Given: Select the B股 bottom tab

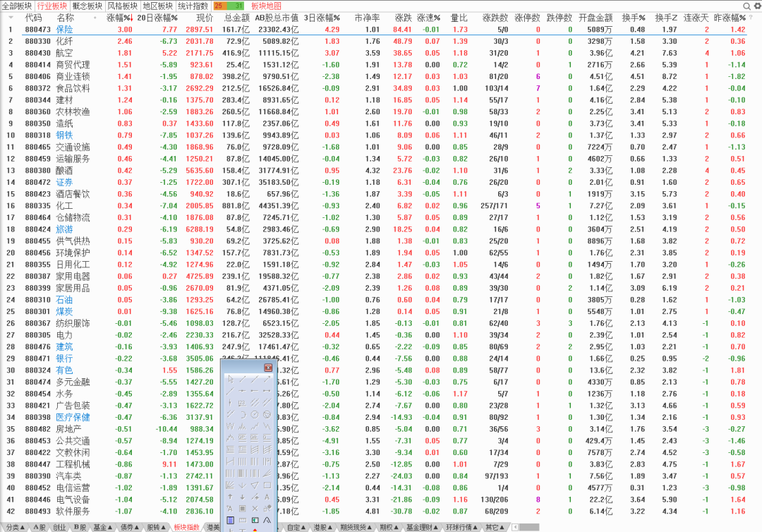Looking at the screenshot, I should [80, 527].
